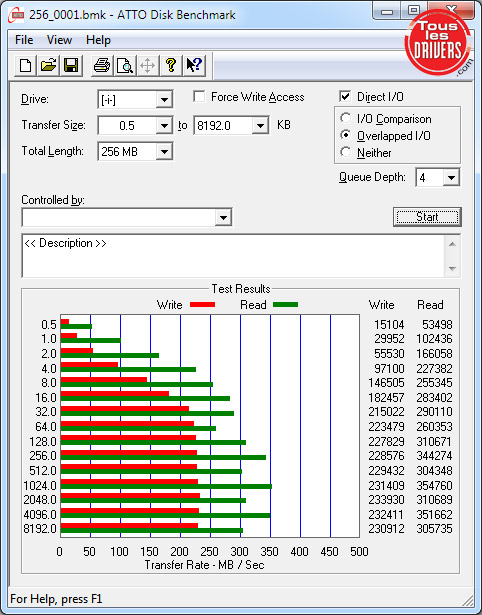The width and height of the screenshot is (482, 615).
Task: Click the yellow question mark About icon
Action: [171, 65]
